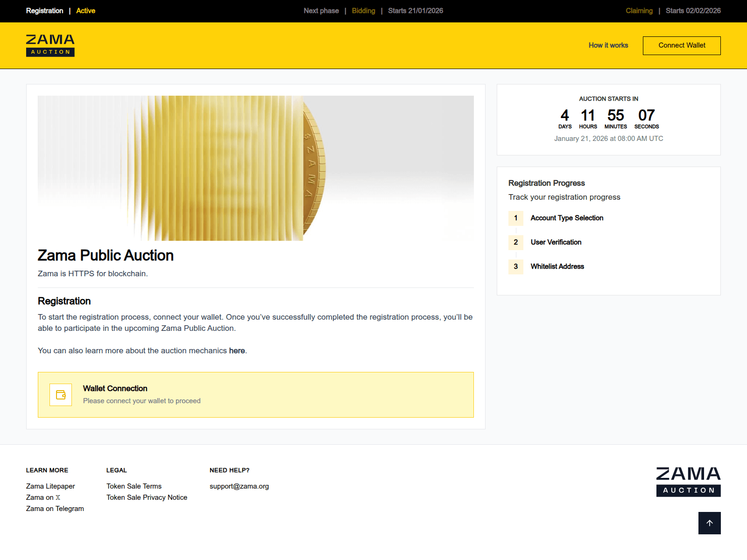Viewport: 747px width, 560px height.
Task: Follow the 'here' auction mechanics link
Action: tap(237, 350)
